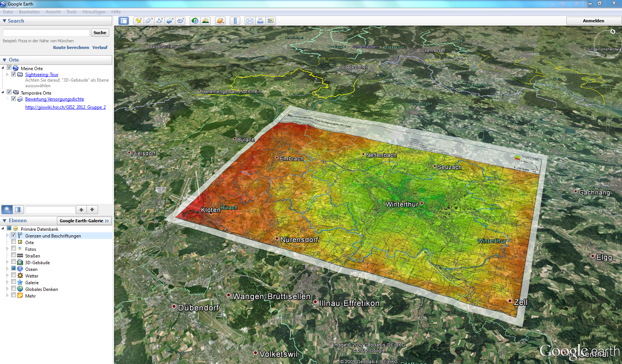Click the Route berechnen link
622x364 pixels.
(x=71, y=47)
